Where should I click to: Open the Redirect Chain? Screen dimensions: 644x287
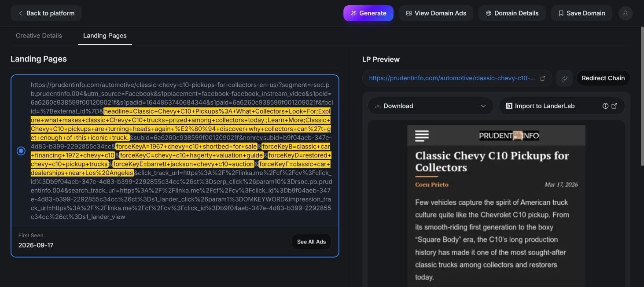point(603,78)
